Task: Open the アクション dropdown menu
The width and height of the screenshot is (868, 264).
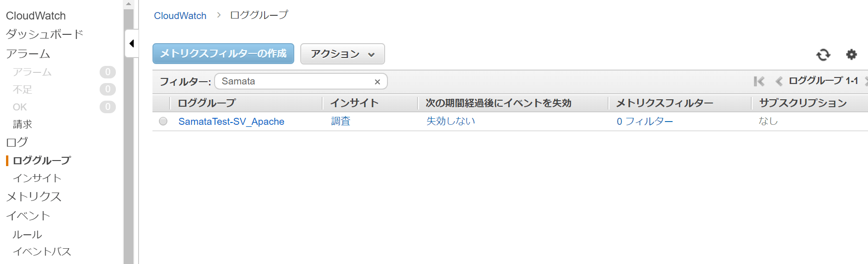Action: pos(342,54)
